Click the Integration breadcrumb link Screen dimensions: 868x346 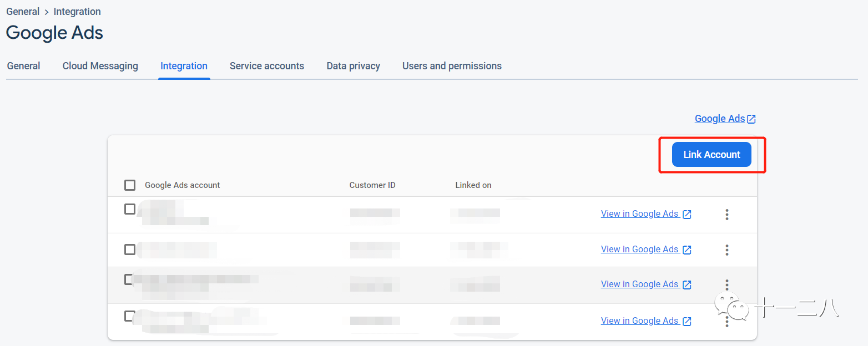(x=77, y=12)
